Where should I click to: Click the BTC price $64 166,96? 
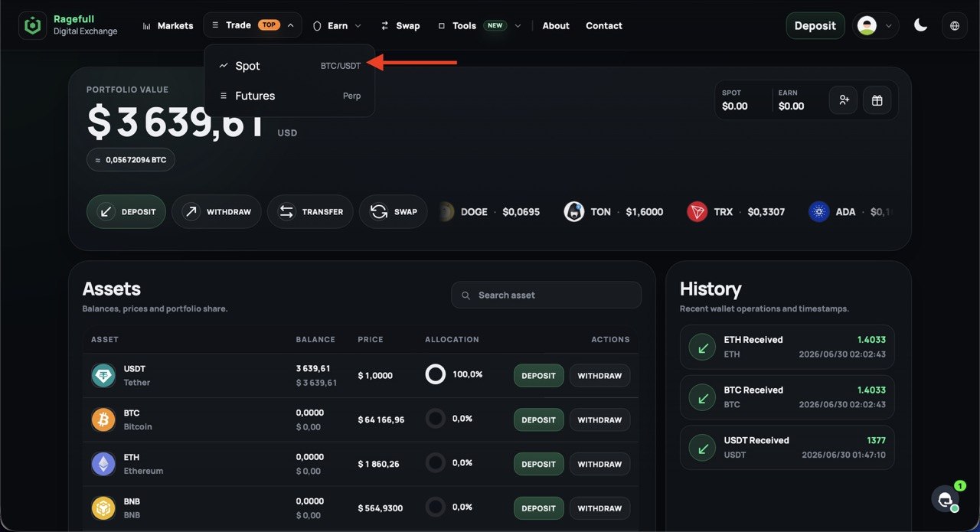click(381, 420)
